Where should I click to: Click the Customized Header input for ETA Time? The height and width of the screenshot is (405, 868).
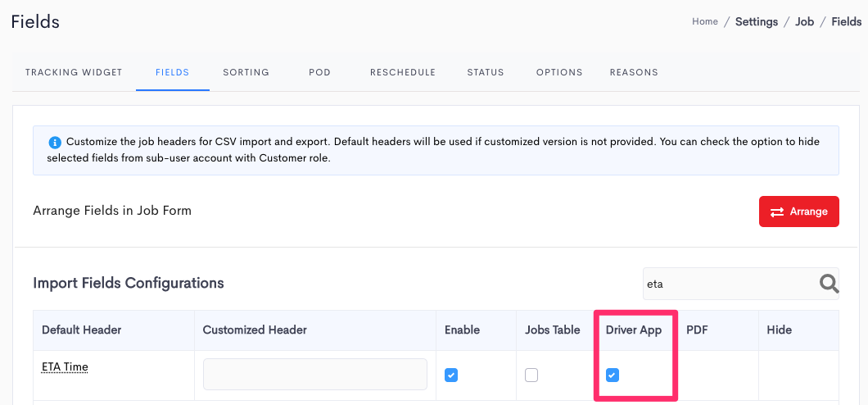coord(314,374)
